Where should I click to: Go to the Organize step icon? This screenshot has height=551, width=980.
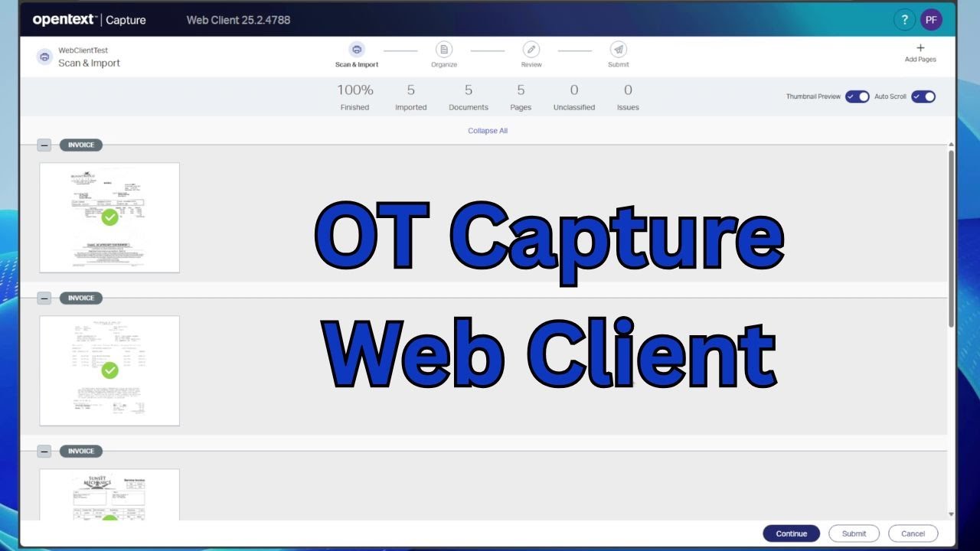(x=444, y=49)
